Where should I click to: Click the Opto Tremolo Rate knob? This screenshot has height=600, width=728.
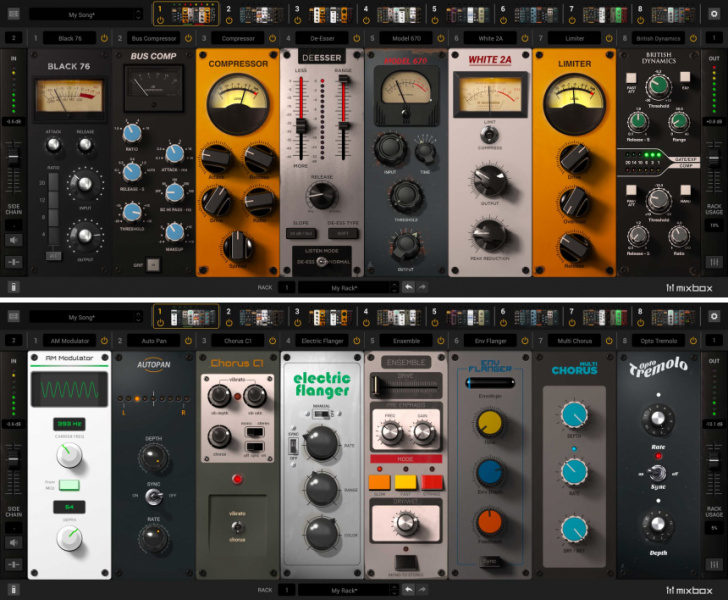(658, 419)
